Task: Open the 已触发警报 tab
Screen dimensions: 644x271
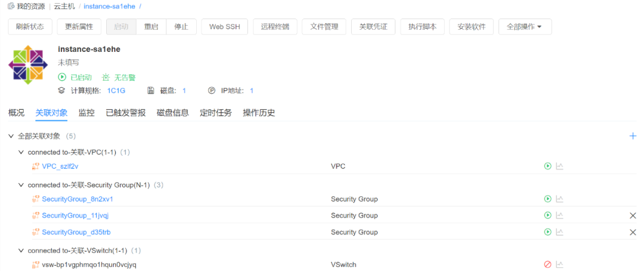Action: tap(126, 113)
